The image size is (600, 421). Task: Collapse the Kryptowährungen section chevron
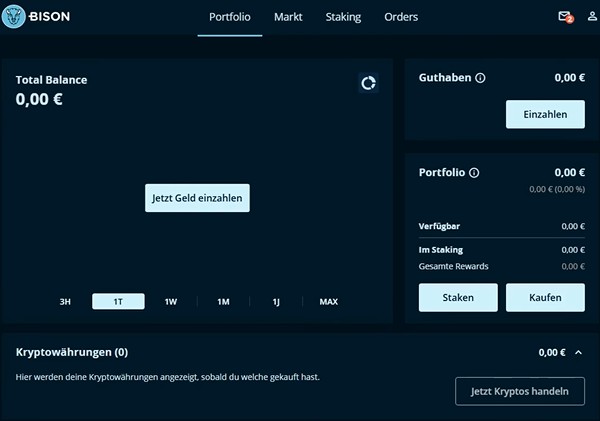(579, 352)
